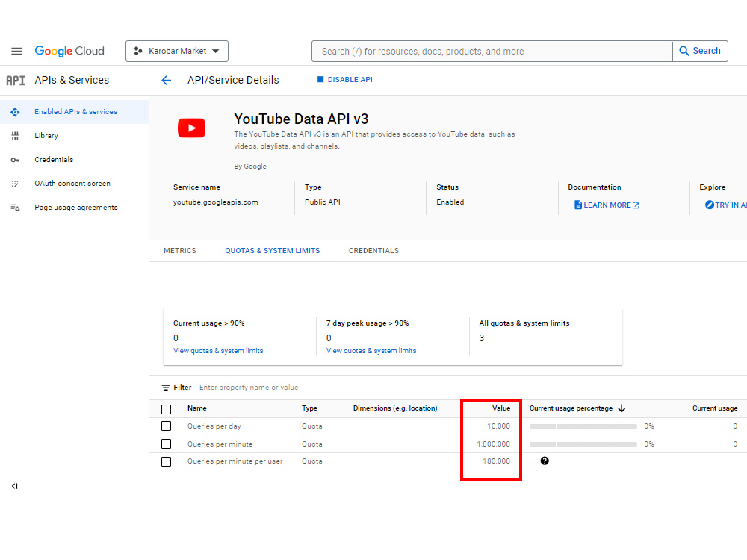The image size is (747, 560).
Task: Click the back arrow beside API/Service Details
Action: (x=166, y=80)
